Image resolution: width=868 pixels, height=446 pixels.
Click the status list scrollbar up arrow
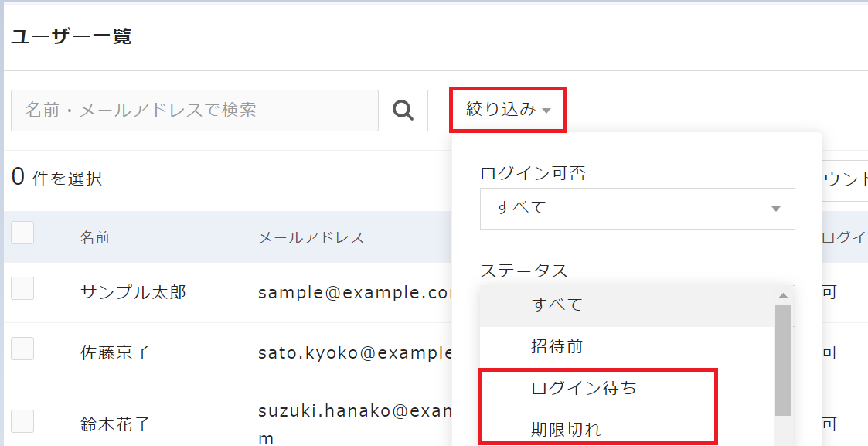(x=783, y=294)
